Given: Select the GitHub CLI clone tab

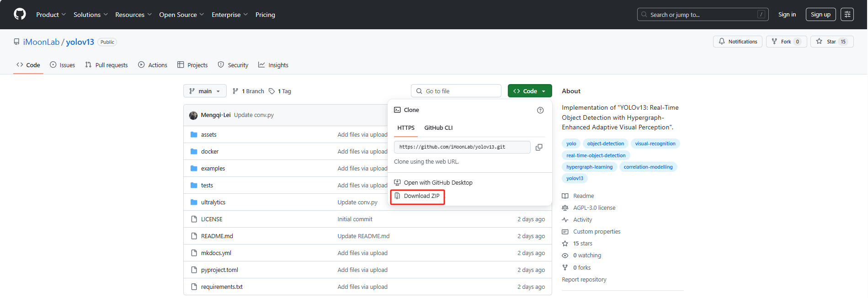Looking at the screenshot, I should click(438, 128).
